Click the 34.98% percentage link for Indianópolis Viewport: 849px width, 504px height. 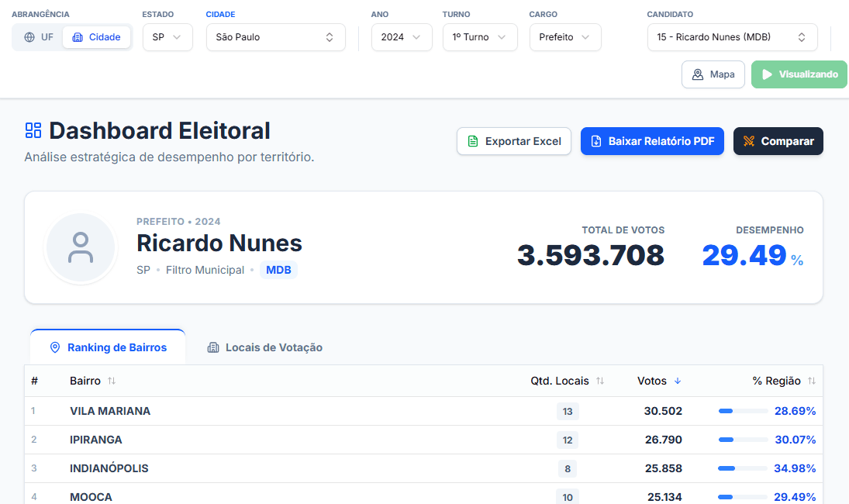[796, 468]
